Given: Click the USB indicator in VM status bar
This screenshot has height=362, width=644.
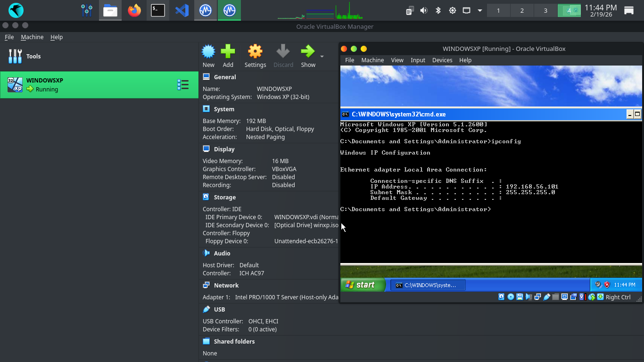Looking at the screenshot, I should [547, 297].
